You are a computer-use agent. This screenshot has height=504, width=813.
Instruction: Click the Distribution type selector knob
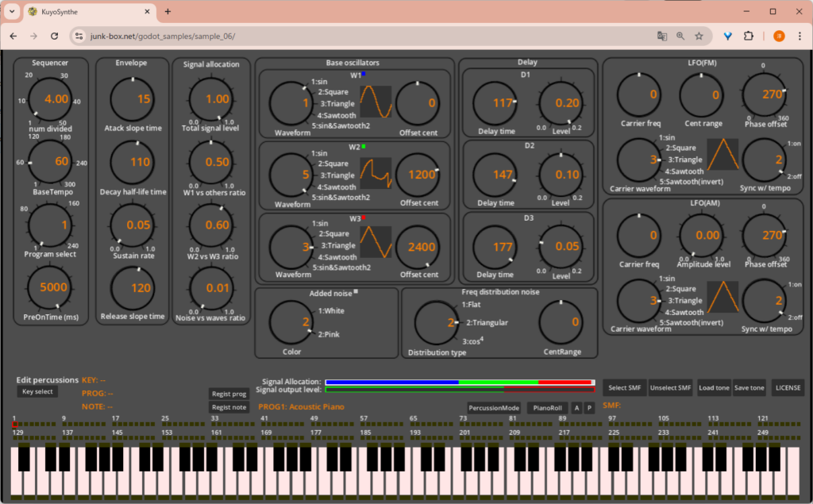click(x=437, y=322)
